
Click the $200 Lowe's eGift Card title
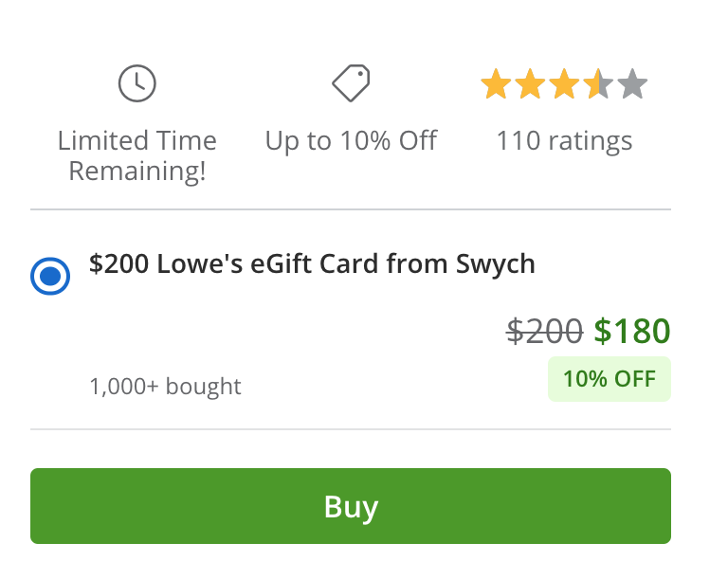click(x=312, y=265)
